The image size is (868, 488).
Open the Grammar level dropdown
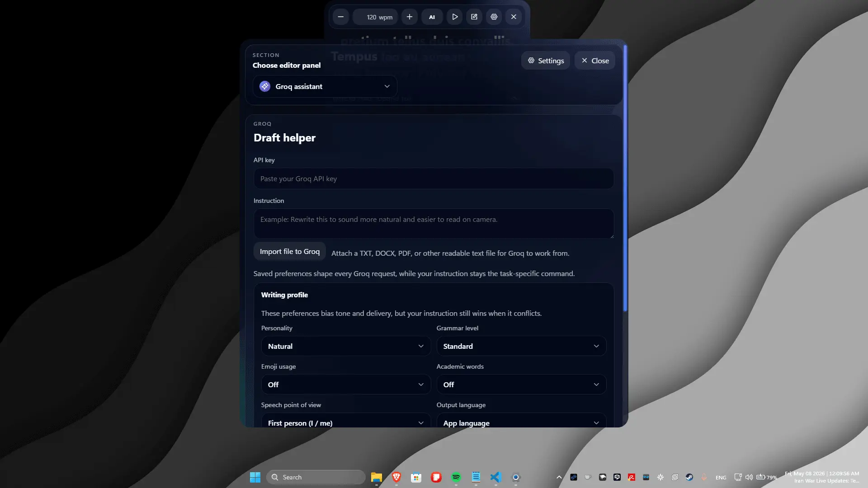point(521,346)
